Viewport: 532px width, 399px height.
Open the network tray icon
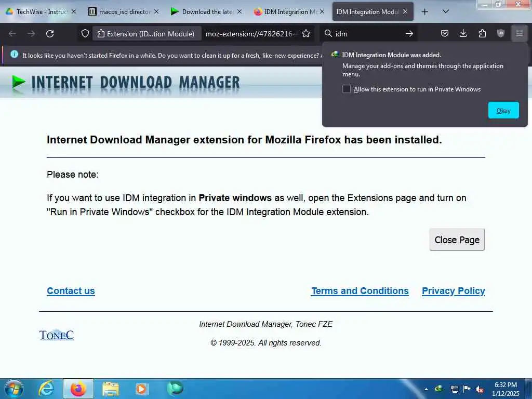(x=454, y=389)
